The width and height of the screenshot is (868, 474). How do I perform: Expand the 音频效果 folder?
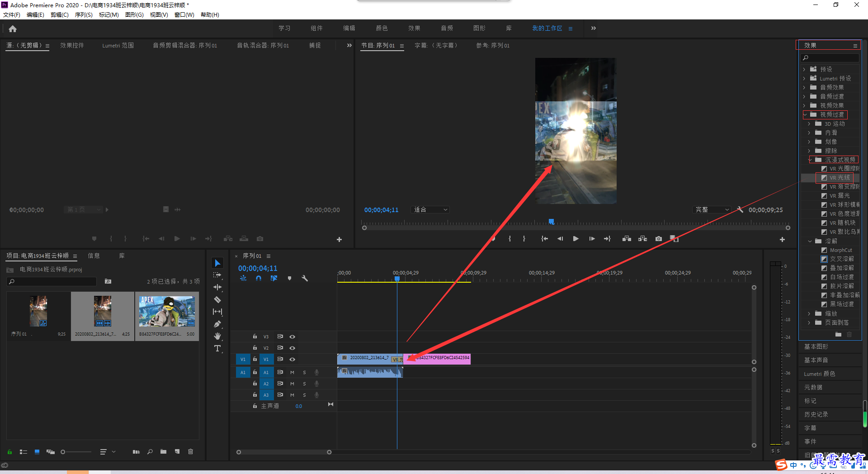(804, 88)
